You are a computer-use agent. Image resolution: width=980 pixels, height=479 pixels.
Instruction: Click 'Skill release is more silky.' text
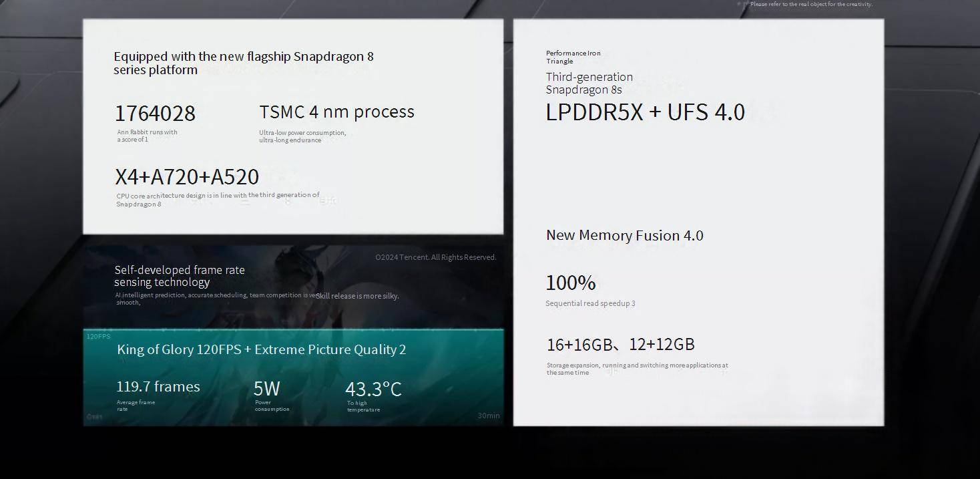(357, 296)
